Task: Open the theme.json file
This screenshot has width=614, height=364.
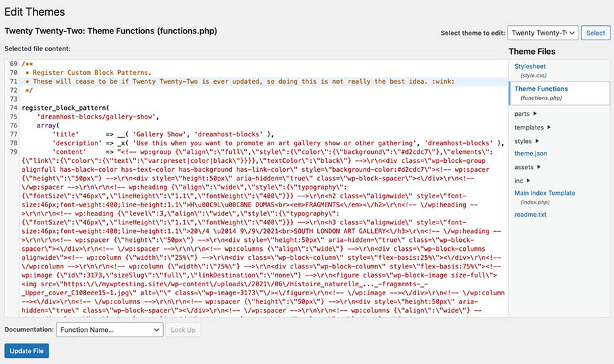Action: point(531,154)
